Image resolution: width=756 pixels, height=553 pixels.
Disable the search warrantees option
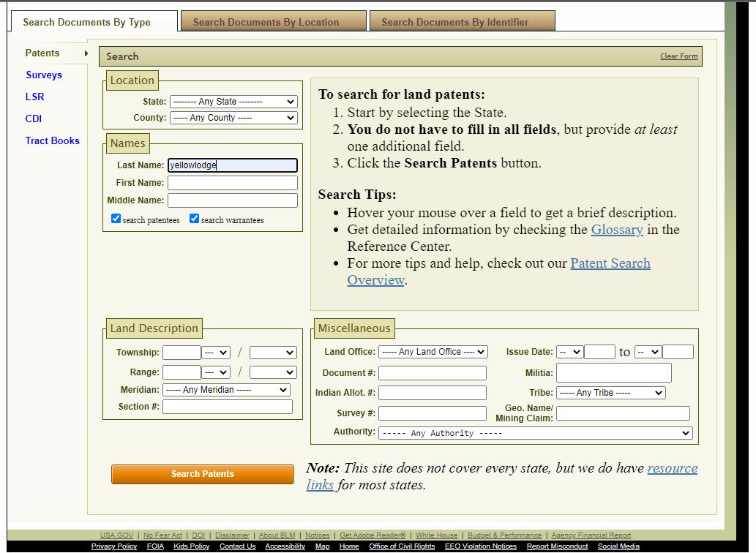(x=194, y=217)
